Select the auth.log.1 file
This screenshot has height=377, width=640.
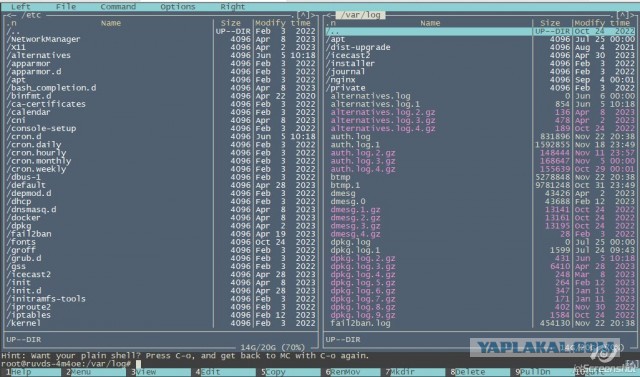(480, 145)
